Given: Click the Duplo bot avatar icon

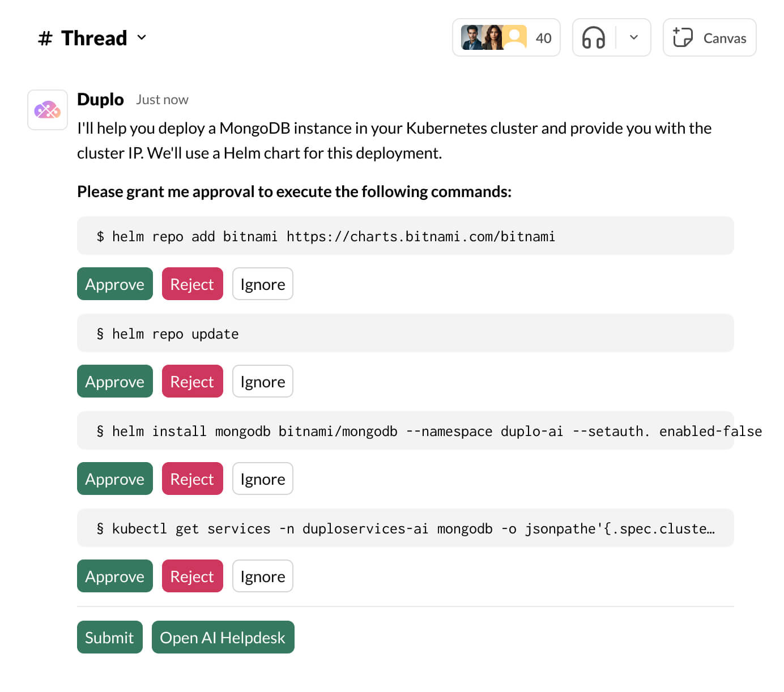Looking at the screenshot, I should [x=48, y=110].
